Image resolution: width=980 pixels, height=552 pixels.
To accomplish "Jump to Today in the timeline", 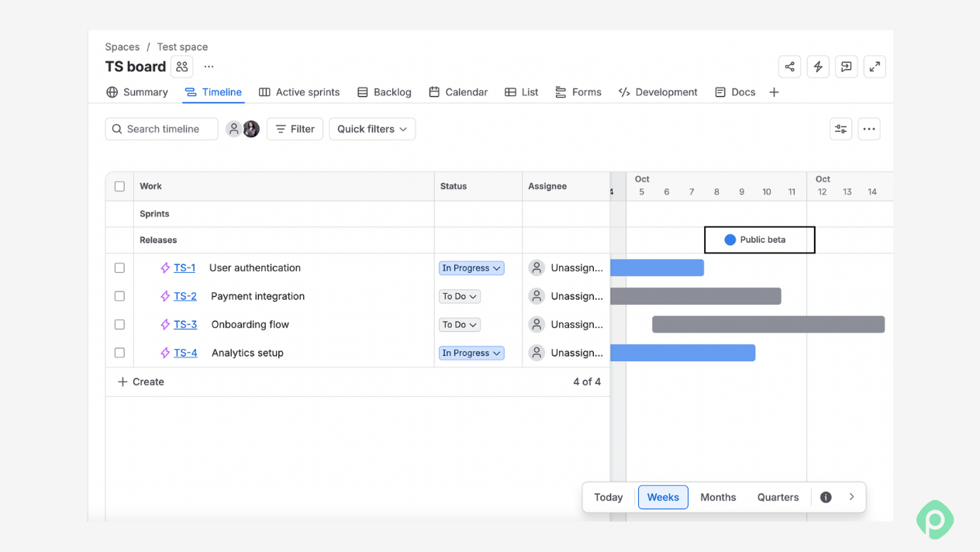I will (609, 497).
